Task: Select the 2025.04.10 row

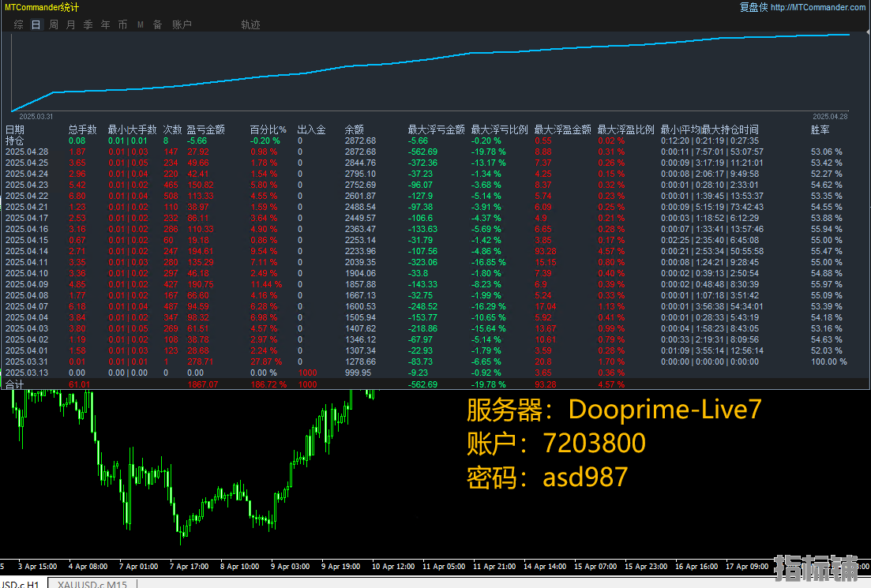Action: pyautogui.click(x=435, y=273)
